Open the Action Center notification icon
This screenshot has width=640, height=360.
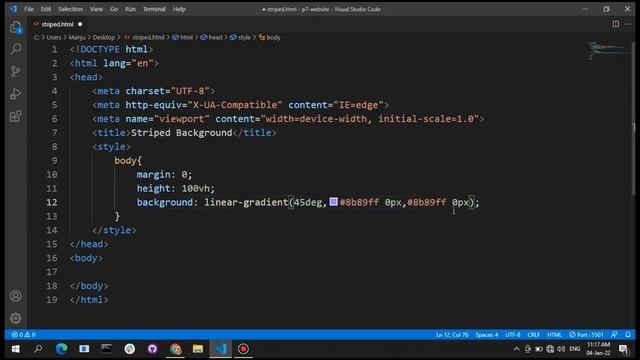[623, 349]
